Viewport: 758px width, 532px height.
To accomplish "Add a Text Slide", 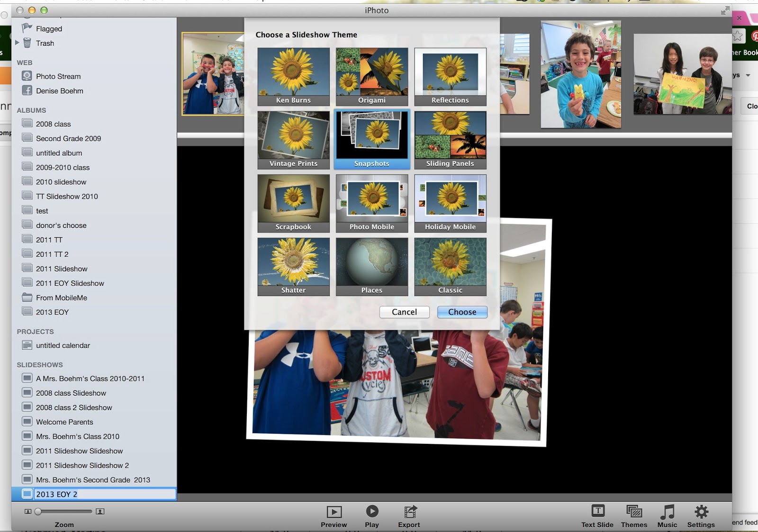I will (x=597, y=516).
